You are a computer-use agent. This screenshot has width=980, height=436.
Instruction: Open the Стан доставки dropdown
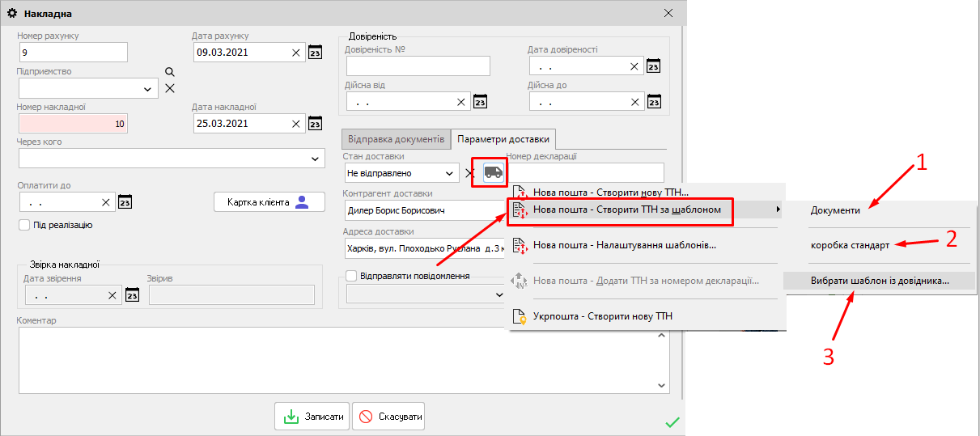[x=449, y=173]
